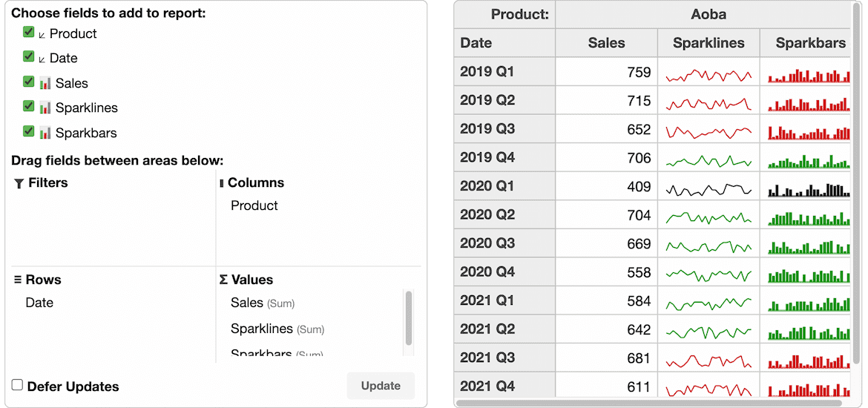
Task: Click the dimension arrow icon next to Date
Action: pyautogui.click(x=42, y=60)
